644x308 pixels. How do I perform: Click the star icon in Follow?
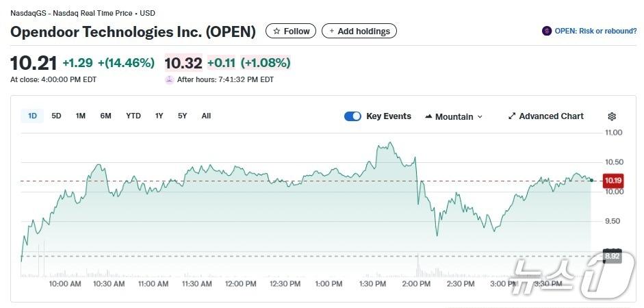tap(276, 31)
